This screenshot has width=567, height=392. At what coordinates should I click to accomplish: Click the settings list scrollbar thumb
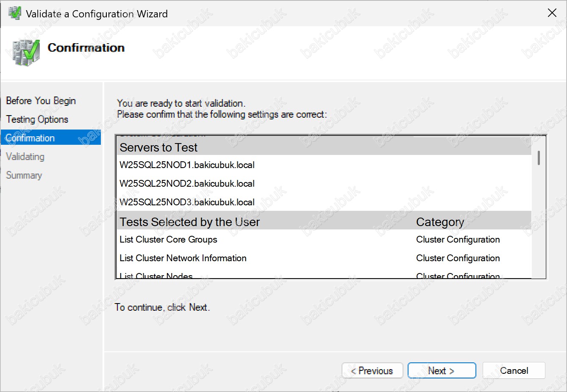tap(539, 158)
